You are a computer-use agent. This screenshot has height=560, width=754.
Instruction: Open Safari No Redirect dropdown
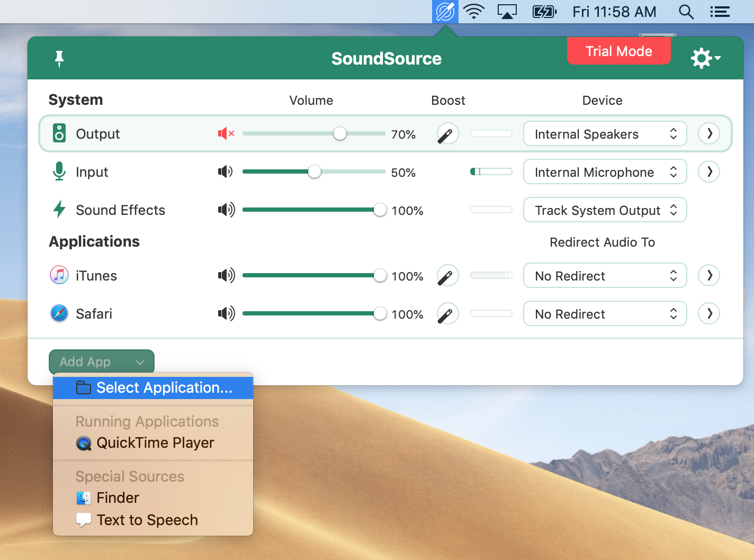(x=605, y=314)
